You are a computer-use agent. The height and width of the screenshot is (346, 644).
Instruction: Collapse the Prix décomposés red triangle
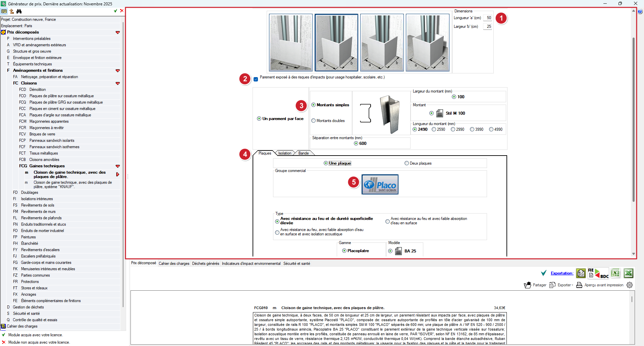118,33
